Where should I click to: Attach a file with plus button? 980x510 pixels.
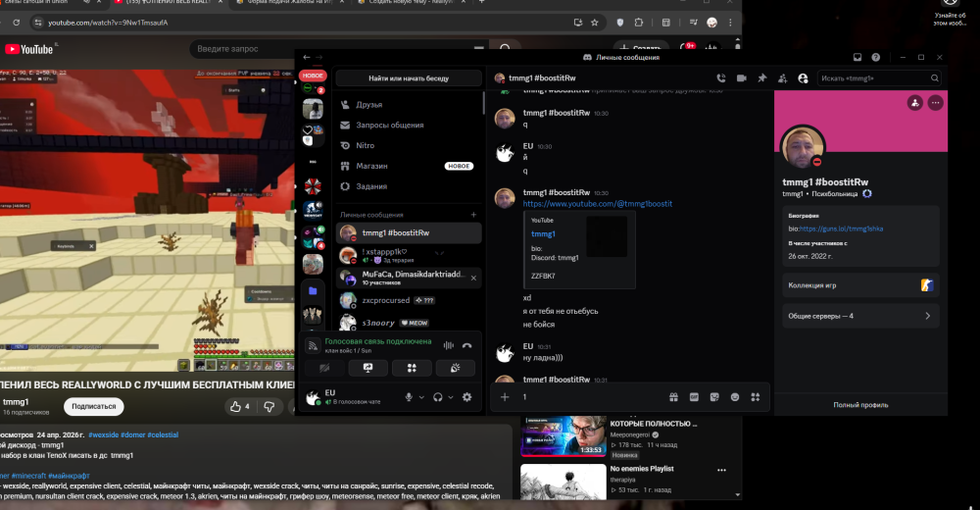(505, 397)
